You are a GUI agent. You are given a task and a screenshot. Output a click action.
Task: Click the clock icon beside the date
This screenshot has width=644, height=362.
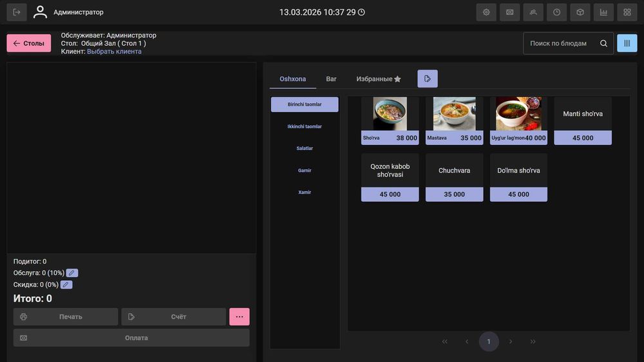361,12
